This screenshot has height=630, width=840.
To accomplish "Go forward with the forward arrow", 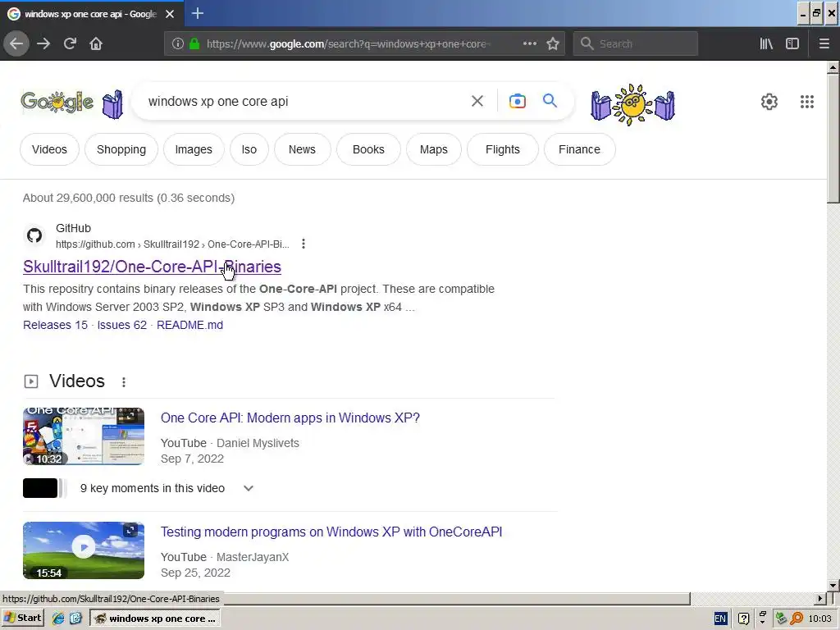I will click(43, 43).
